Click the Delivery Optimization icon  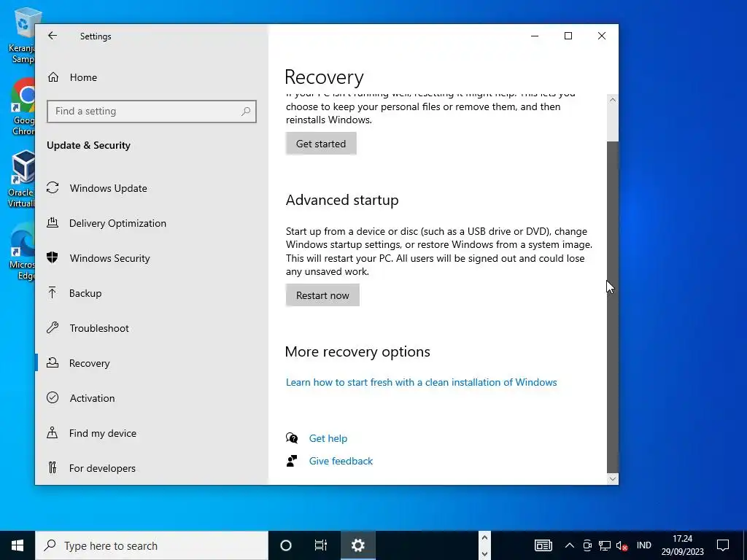click(x=53, y=223)
